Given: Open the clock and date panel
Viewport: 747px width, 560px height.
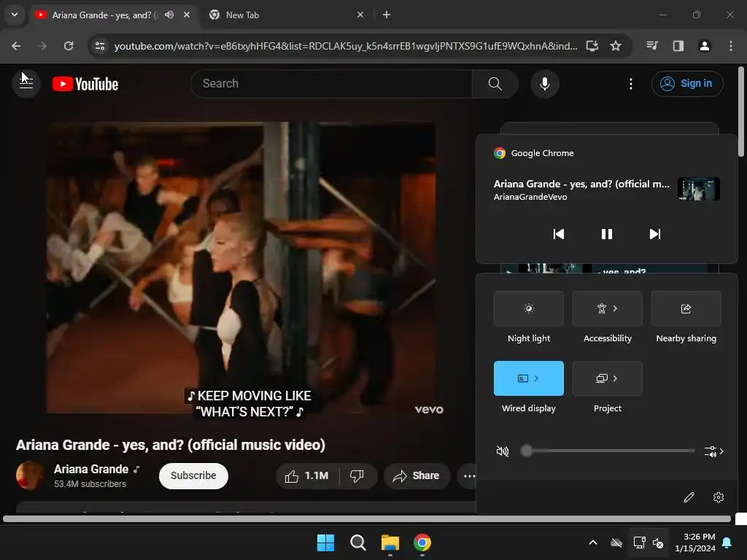Looking at the screenshot, I should click(695, 542).
